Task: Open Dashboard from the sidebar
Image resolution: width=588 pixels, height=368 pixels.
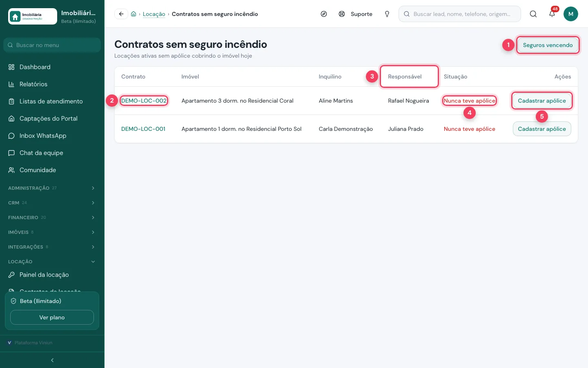Action: point(52,67)
